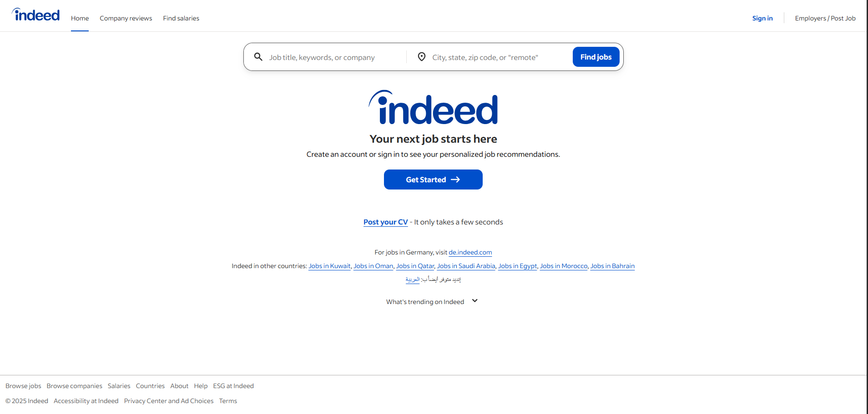Screen dimensions: 868x414
Task: Visit the de.indeed.com link
Action: (x=470, y=252)
